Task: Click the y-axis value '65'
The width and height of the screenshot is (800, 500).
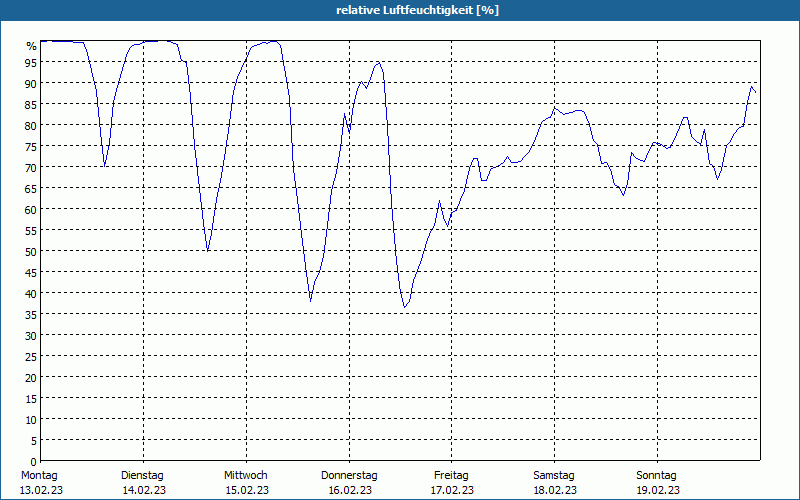Action: point(31,189)
